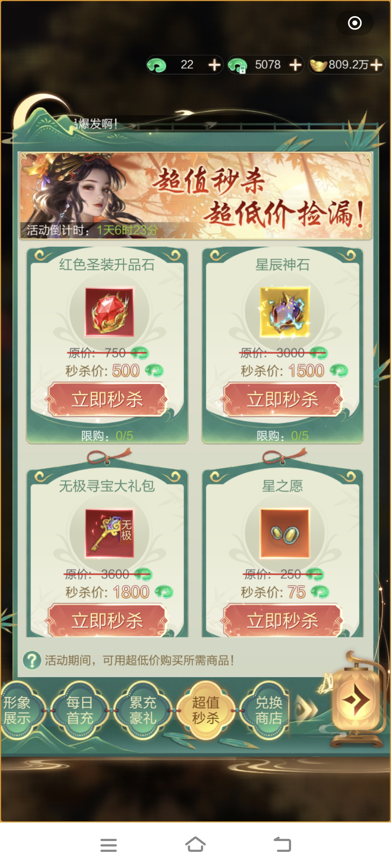Add jade currency via plus beside 22
Image resolution: width=391 pixels, height=868 pixels.
pos(214,65)
